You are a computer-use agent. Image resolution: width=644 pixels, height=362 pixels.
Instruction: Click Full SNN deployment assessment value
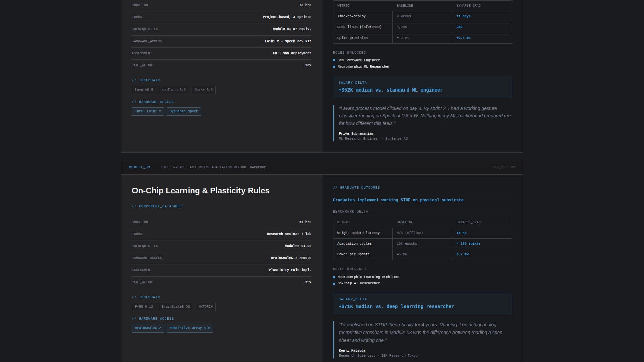click(x=292, y=53)
